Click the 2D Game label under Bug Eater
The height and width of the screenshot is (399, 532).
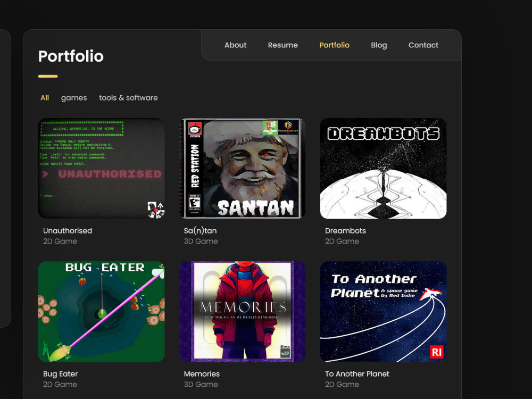[x=60, y=385]
